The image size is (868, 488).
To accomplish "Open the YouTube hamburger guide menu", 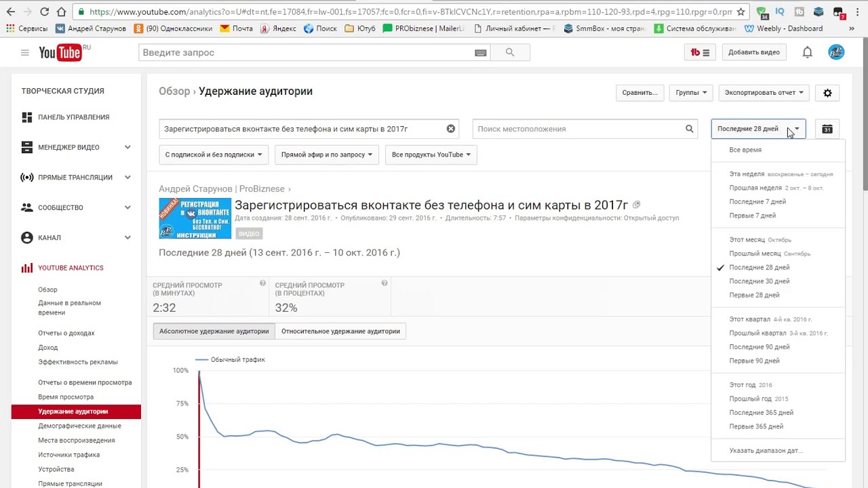I will tap(25, 53).
